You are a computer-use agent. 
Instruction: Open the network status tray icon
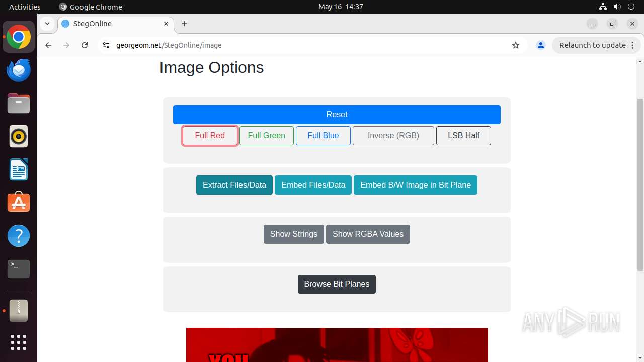coord(603,7)
